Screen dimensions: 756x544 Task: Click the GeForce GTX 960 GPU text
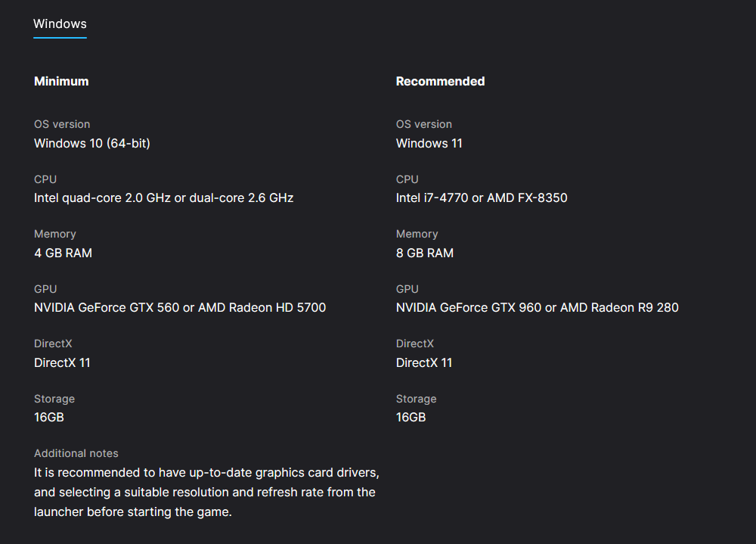click(537, 307)
